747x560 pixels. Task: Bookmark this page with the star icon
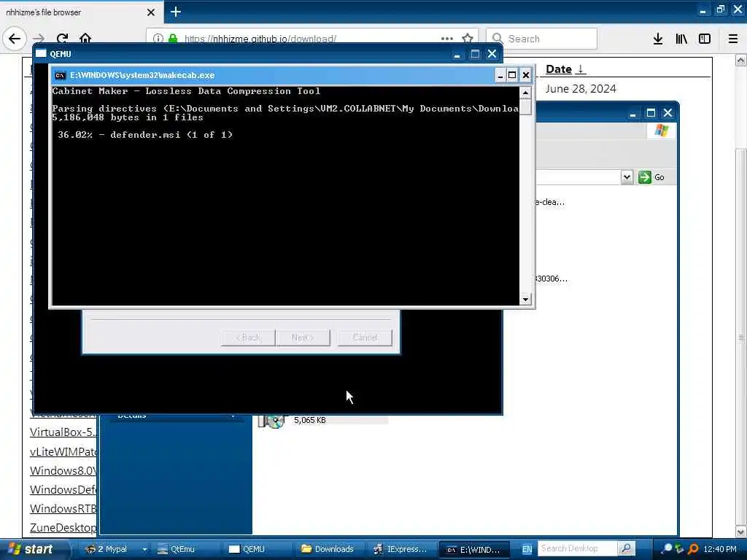468,39
